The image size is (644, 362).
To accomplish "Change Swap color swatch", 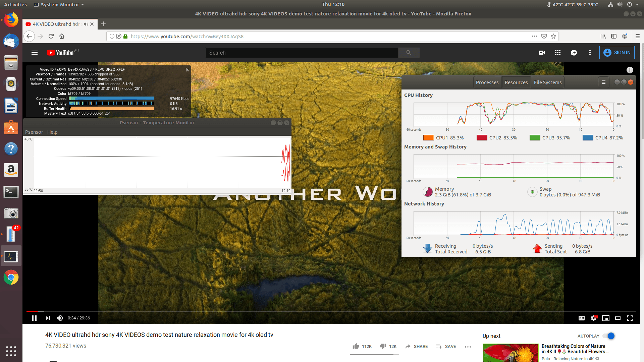I will (532, 192).
